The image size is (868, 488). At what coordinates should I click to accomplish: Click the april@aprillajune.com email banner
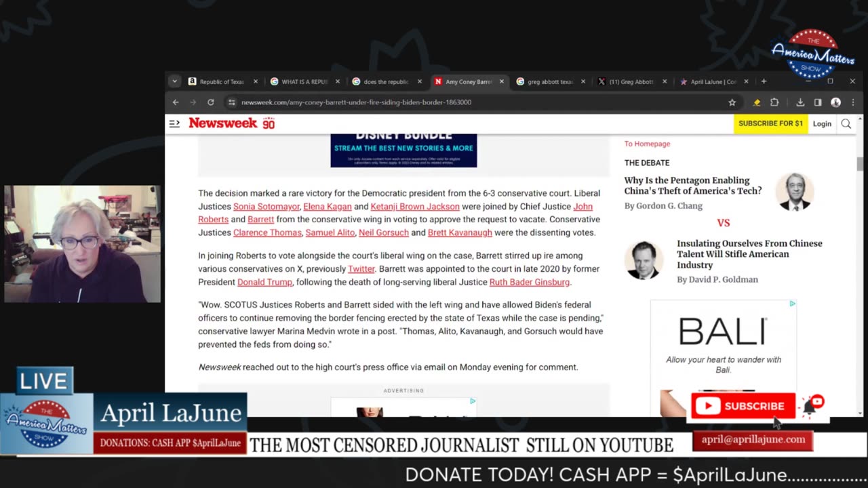pyautogui.click(x=753, y=440)
